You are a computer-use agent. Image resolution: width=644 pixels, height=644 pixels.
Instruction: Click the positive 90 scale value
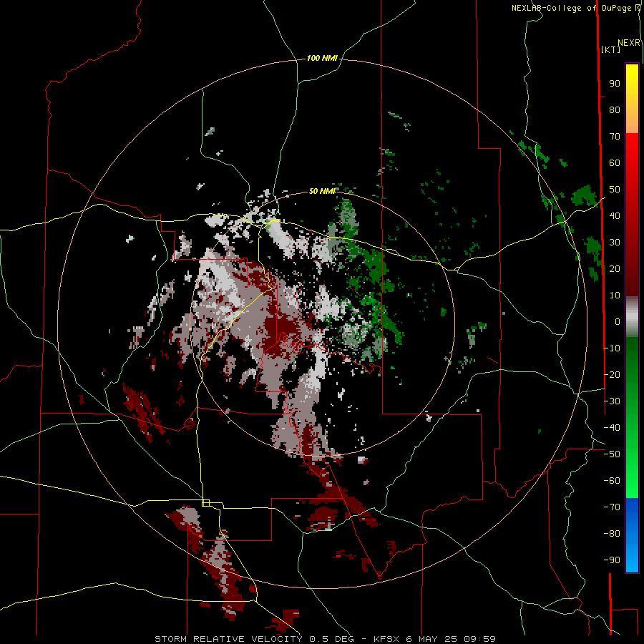[x=615, y=84]
